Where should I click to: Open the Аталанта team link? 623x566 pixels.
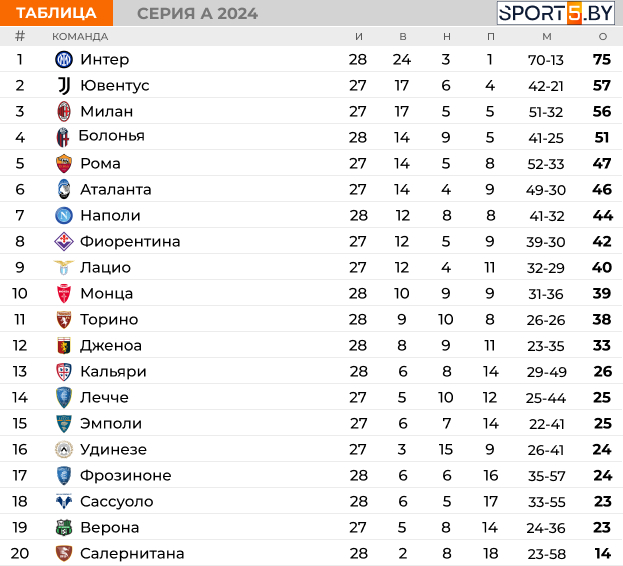coord(116,190)
